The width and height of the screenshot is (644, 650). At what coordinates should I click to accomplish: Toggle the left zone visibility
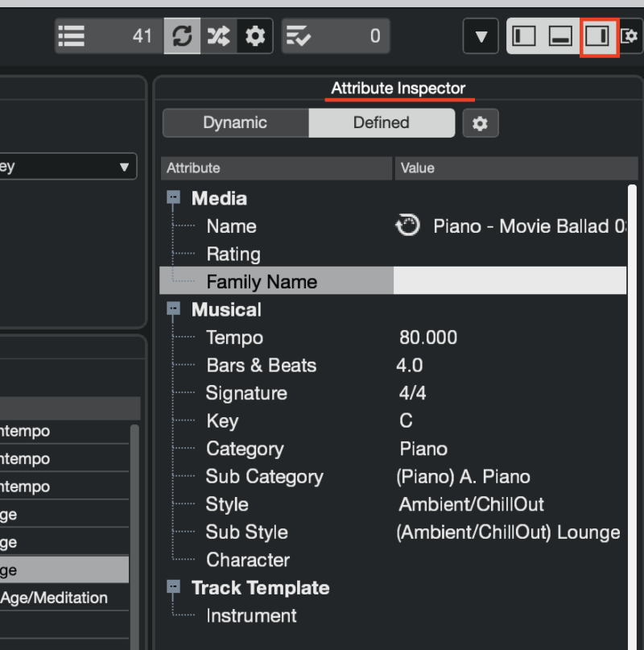point(524,36)
